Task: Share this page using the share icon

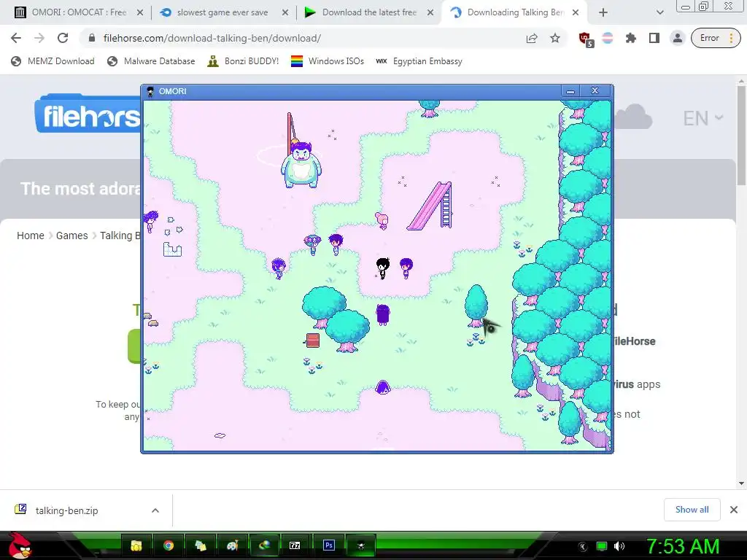Action: pos(532,38)
